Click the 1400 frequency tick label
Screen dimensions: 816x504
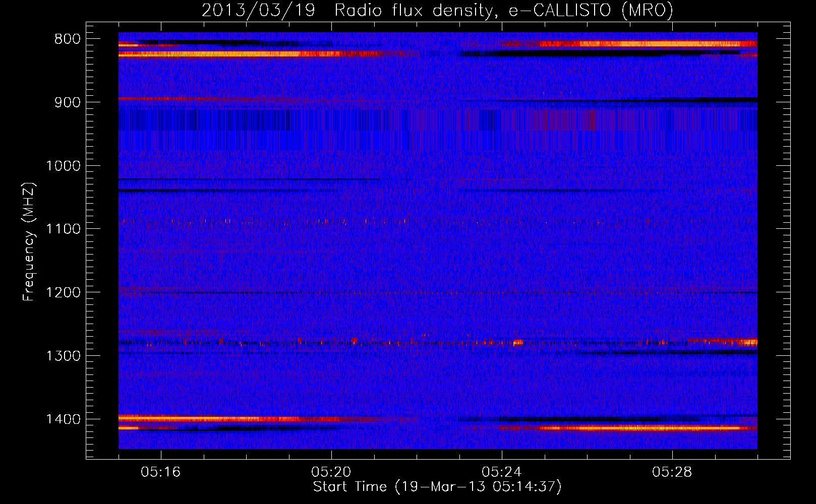(63, 419)
